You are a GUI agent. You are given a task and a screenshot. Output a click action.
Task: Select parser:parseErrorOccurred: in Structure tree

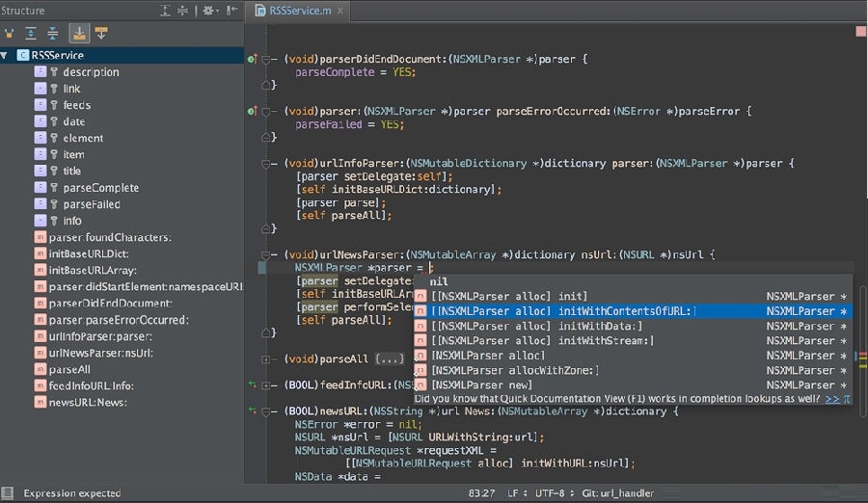(x=119, y=320)
